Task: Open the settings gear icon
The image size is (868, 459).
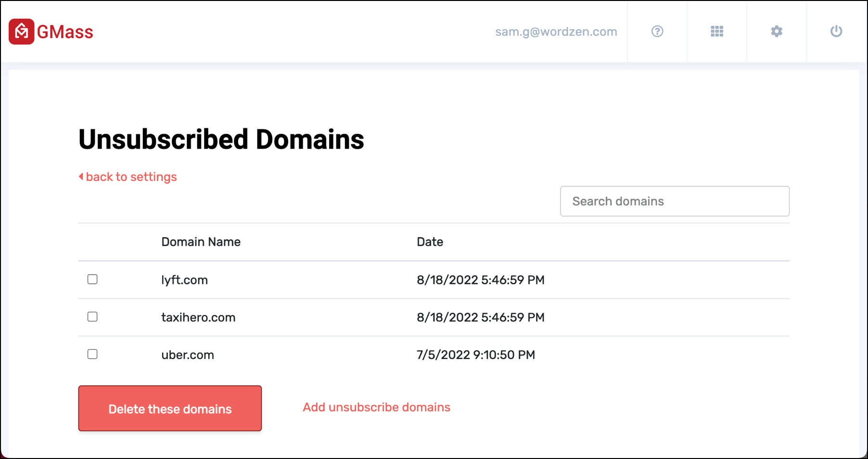Action: click(x=777, y=31)
